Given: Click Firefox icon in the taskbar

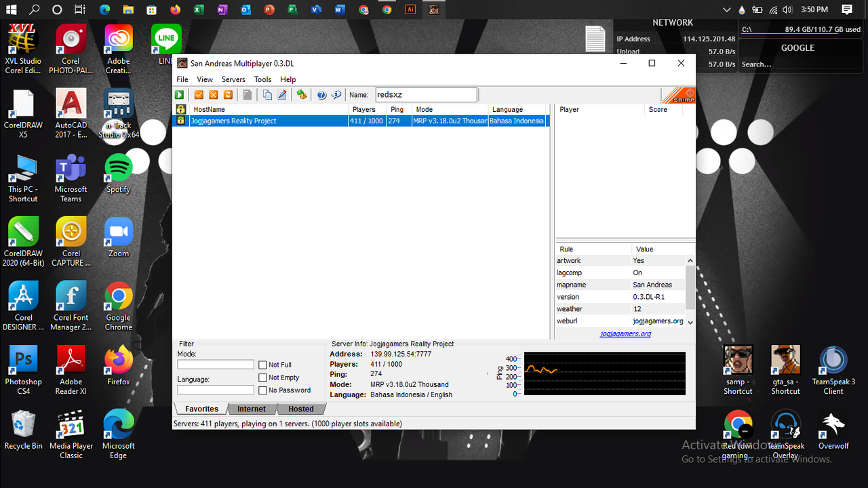Looking at the screenshot, I should [x=176, y=9].
